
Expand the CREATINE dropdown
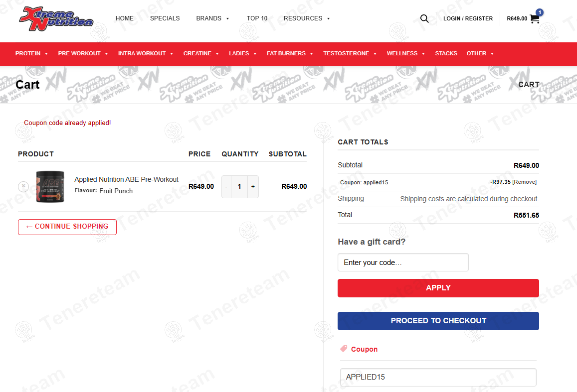pyautogui.click(x=201, y=53)
